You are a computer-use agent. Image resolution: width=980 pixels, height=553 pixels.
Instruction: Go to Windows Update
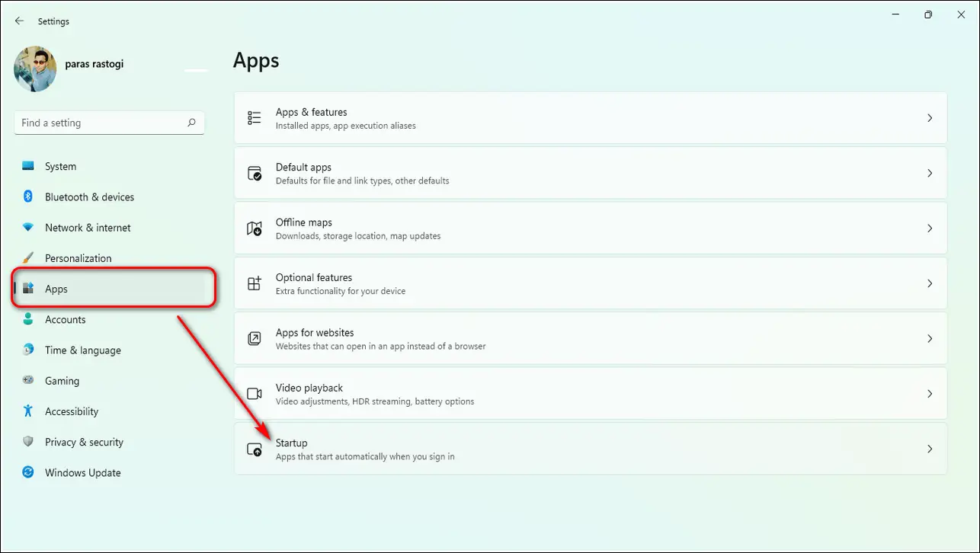109,472
